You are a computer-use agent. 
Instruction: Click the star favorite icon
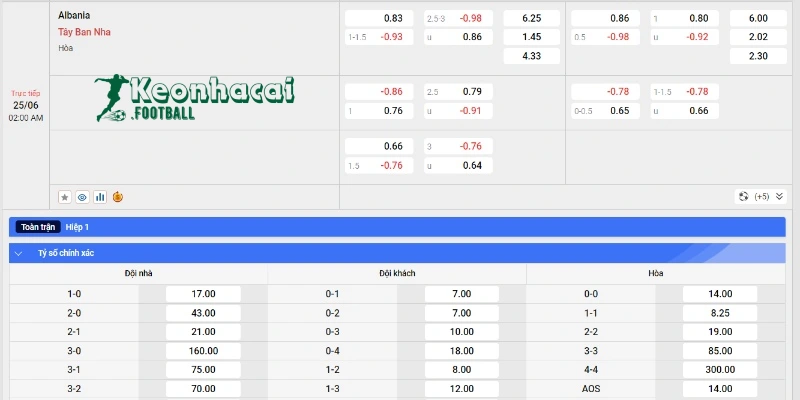click(65, 197)
